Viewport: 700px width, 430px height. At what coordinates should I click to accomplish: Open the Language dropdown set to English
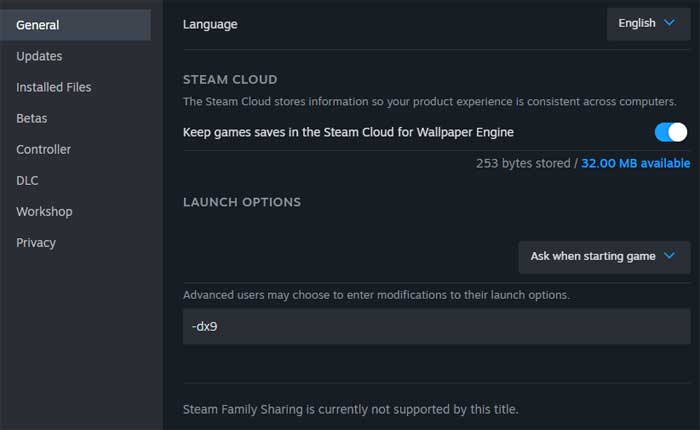tap(647, 24)
